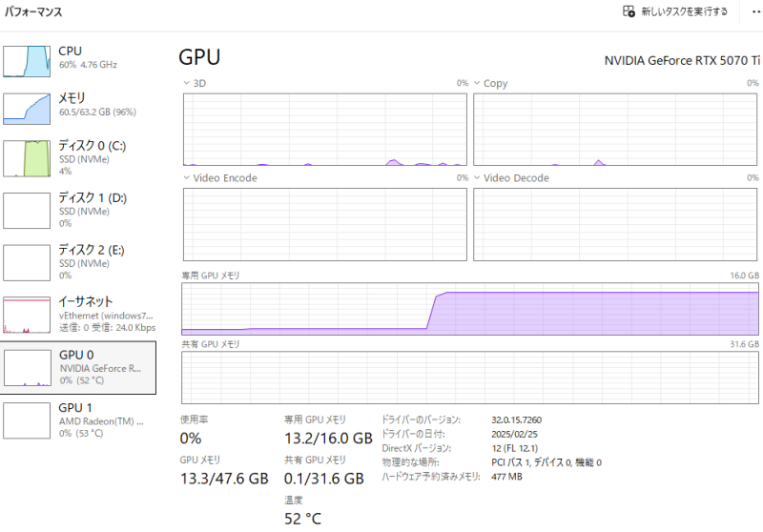Click the CPU usage mini graph thumbnail
This screenshot has height=532, width=763.
[x=27, y=60]
